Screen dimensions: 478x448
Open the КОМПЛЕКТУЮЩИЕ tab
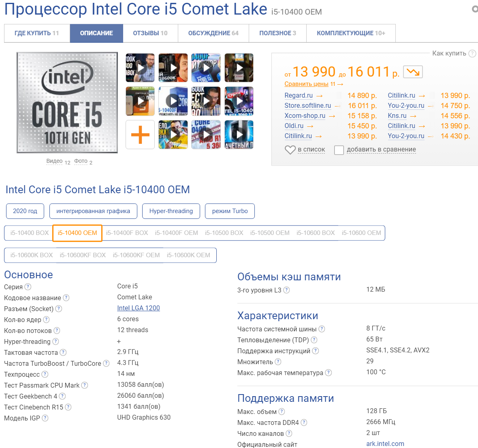point(351,33)
